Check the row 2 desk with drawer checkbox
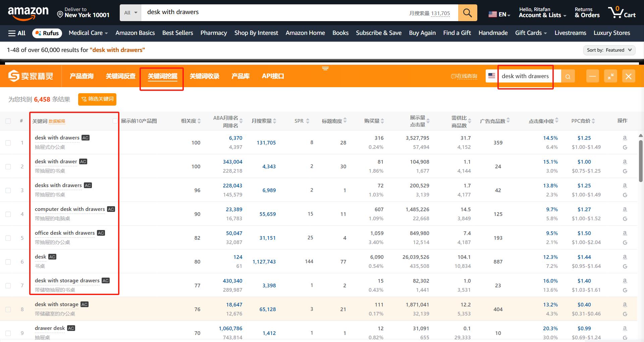Image resolution: width=644 pixels, height=342 pixels. point(8,167)
